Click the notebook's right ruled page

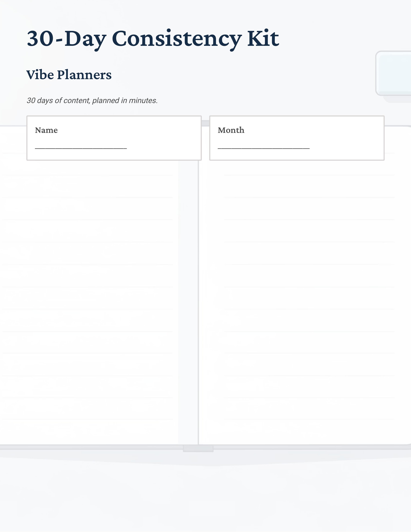click(304, 292)
